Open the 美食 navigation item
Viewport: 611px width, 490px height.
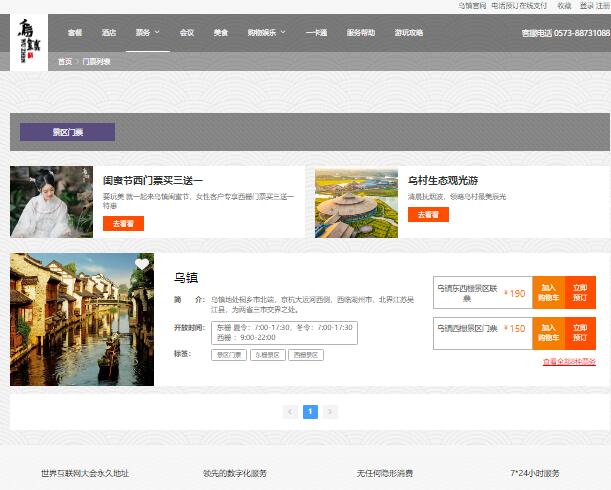point(225,33)
